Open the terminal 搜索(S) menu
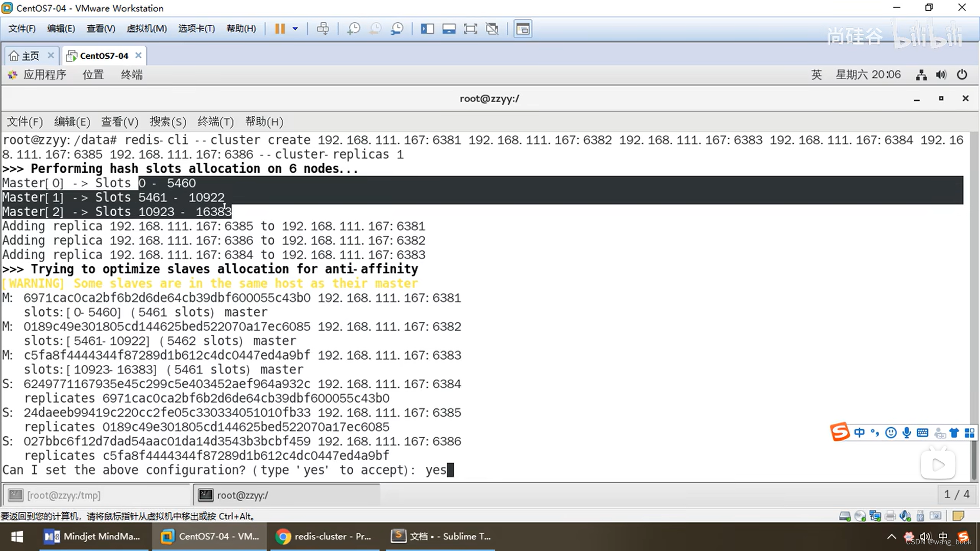The height and width of the screenshot is (551, 980). click(x=167, y=121)
